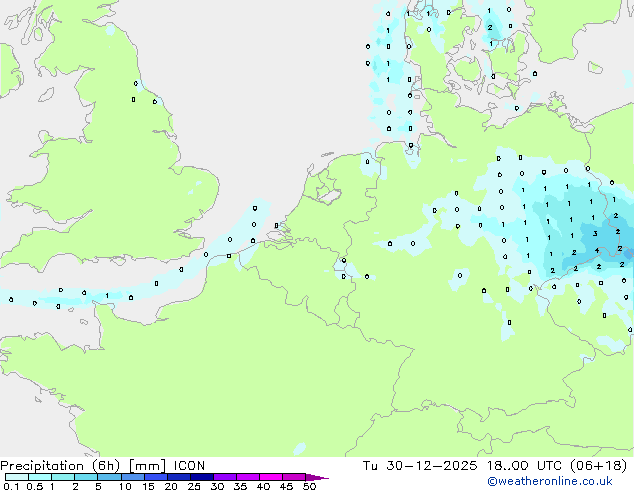Click the '(06+18)' forecast run text

pyautogui.click(x=598, y=466)
